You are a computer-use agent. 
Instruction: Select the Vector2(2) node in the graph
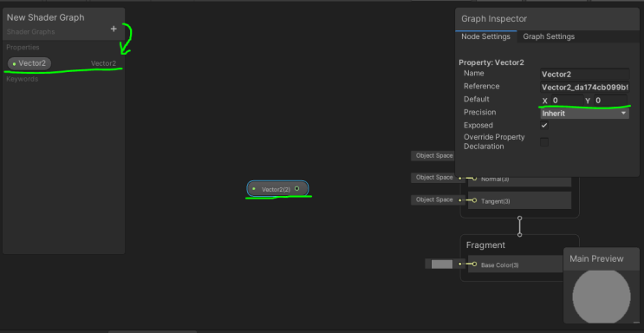(x=277, y=189)
